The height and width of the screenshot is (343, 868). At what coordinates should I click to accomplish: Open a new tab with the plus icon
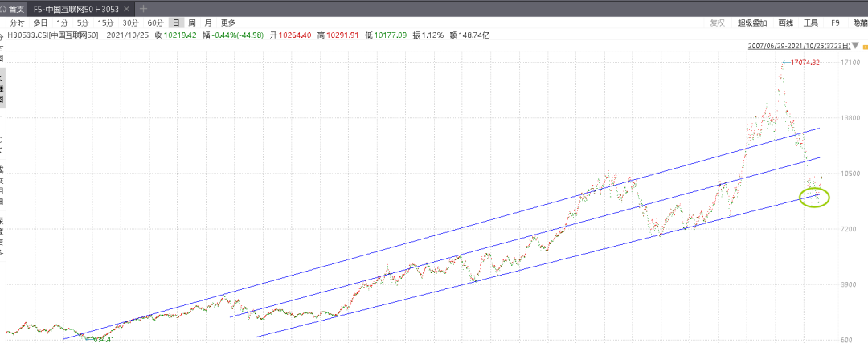144,9
